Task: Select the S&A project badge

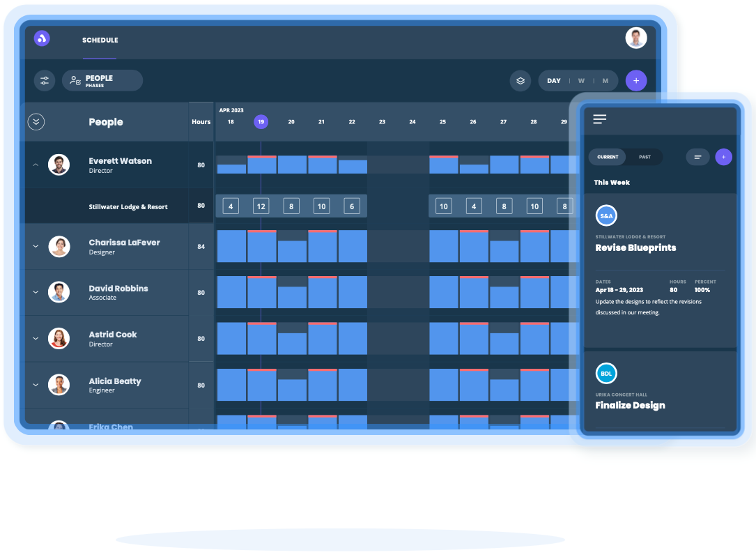Action: tap(606, 216)
